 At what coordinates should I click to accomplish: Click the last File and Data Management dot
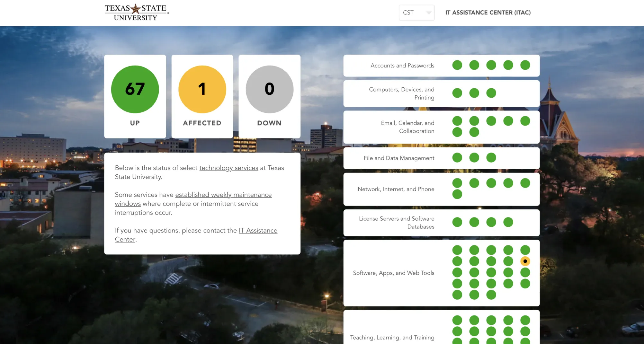(491, 157)
